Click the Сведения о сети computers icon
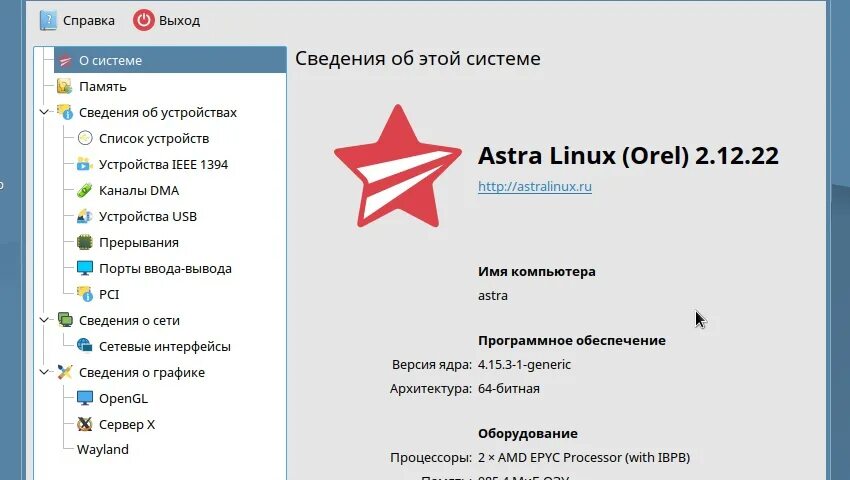The height and width of the screenshot is (480, 850). coord(65,320)
